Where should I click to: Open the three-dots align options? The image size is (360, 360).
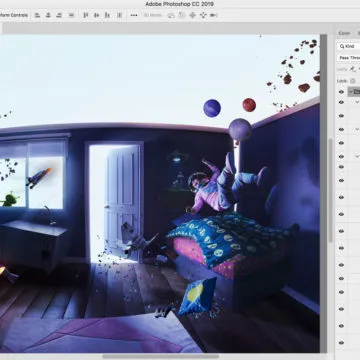tap(134, 15)
